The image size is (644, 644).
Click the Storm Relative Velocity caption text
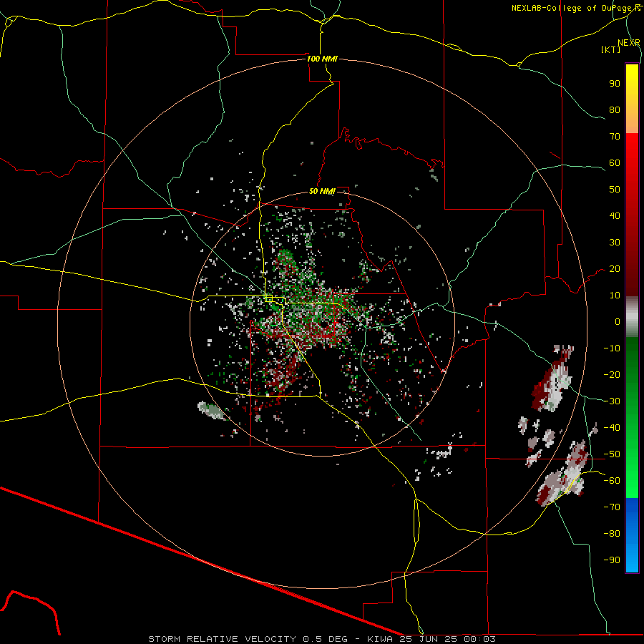point(321,639)
